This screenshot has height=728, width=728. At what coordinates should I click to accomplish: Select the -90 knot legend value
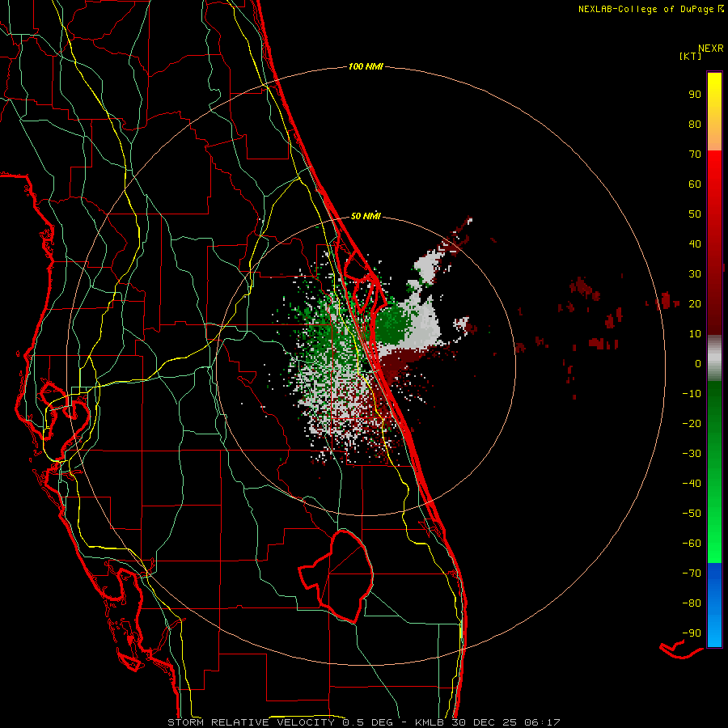pyautogui.click(x=692, y=633)
